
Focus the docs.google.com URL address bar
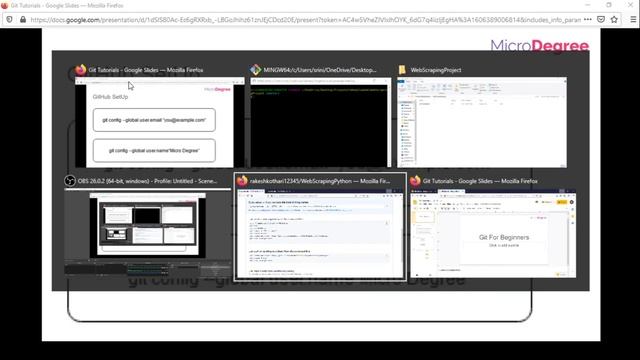tap(305, 19)
